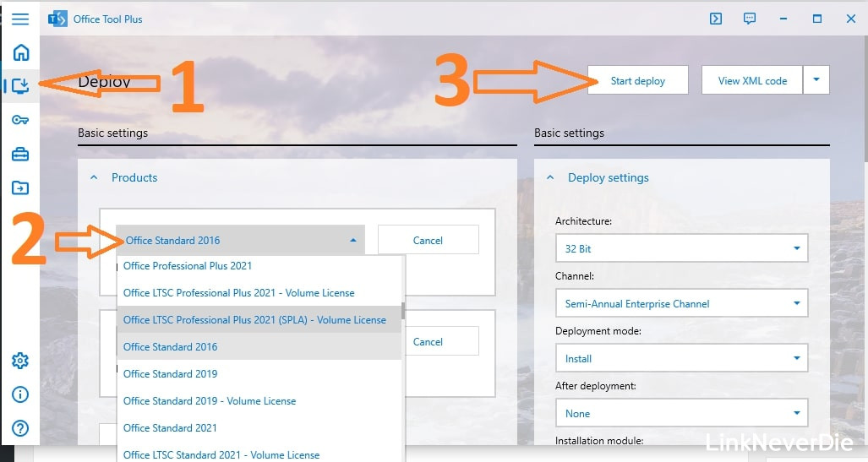Open the Activate key icon
This screenshot has height=462, width=868.
(x=20, y=120)
